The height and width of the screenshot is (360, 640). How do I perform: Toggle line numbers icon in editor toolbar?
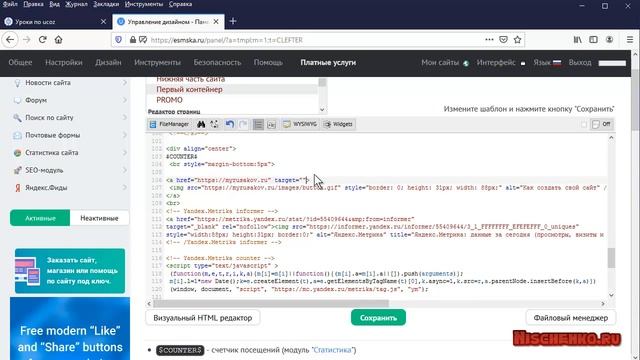[258, 124]
